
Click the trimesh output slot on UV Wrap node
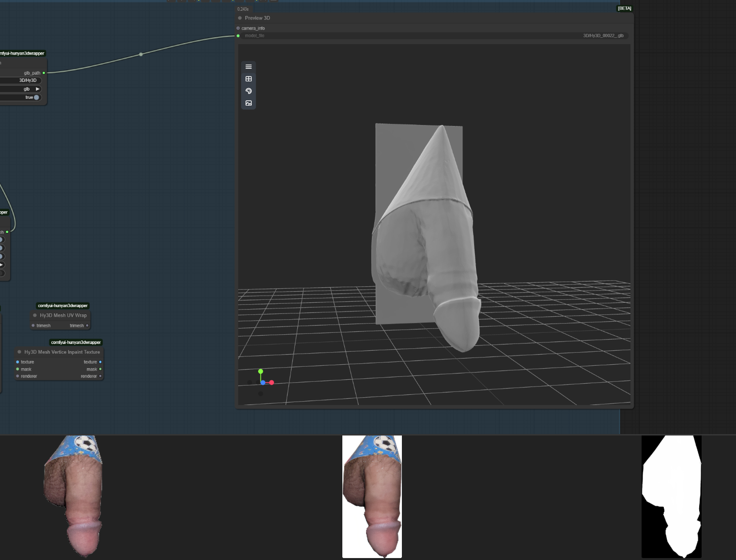[87, 326]
